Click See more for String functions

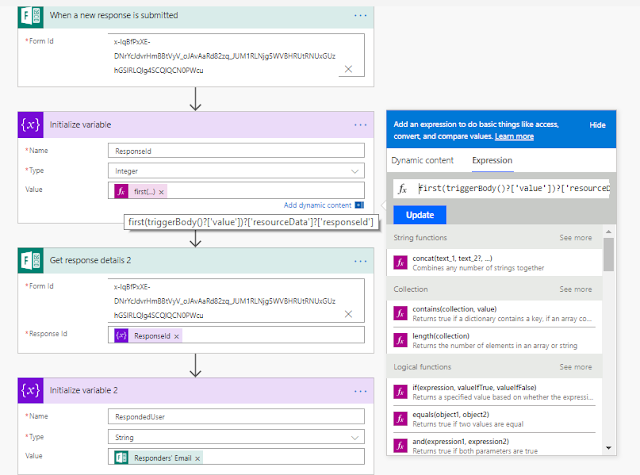click(x=576, y=238)
